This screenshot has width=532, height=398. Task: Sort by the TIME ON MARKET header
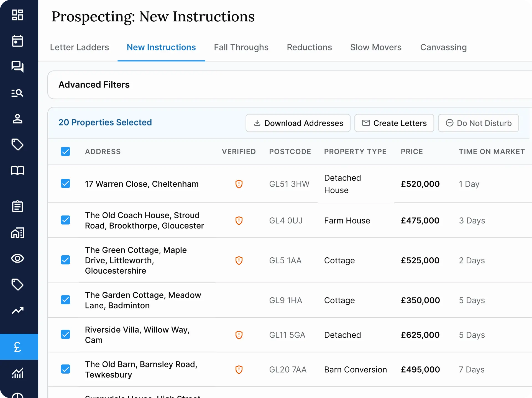tap(492, 152)
